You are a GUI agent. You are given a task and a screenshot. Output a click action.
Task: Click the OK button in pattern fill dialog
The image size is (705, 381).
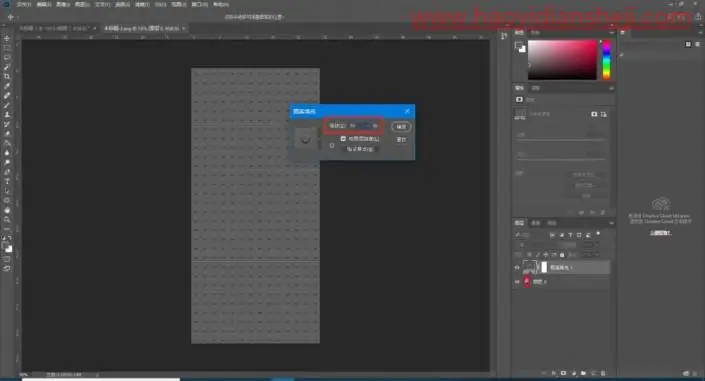tap(401, 127)
